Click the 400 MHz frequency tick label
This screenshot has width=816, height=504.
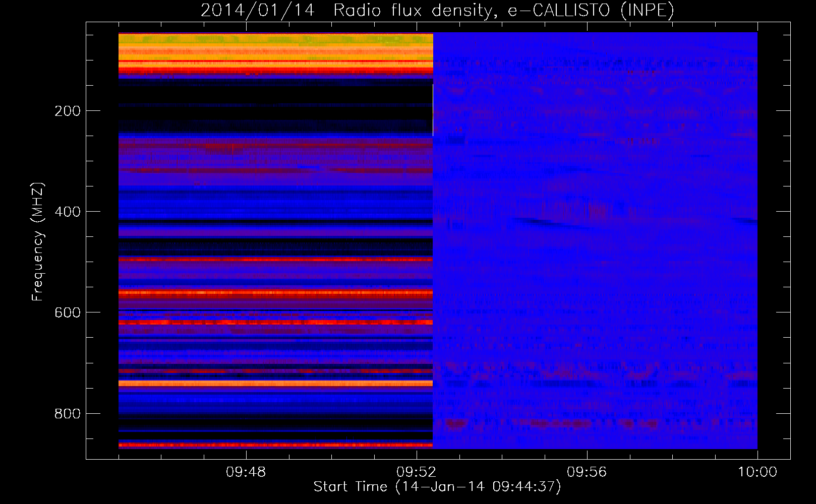(x=68, y=212)
